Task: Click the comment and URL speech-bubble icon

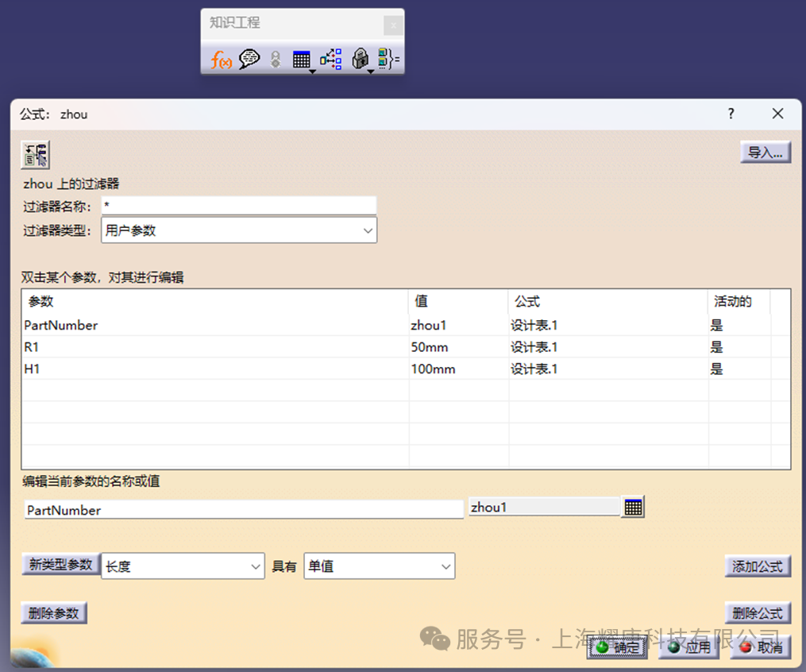Action: coord(249,59)
